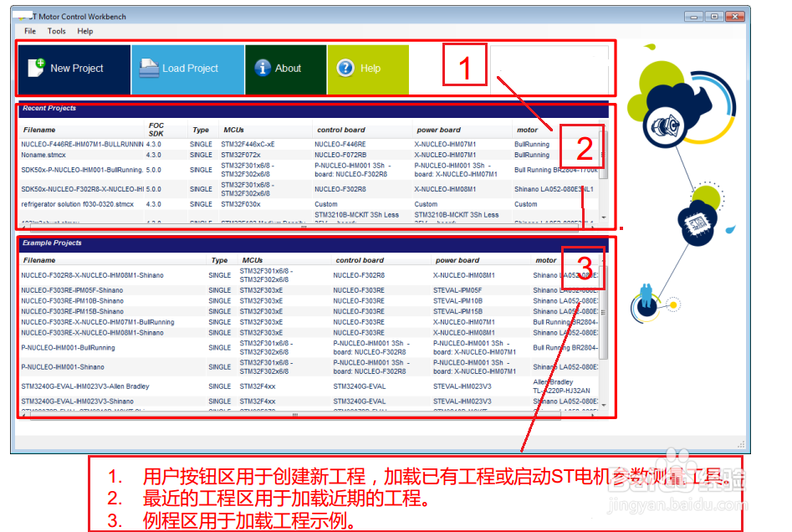Minimize the Motor Control Workbench window

pos(694,17)
